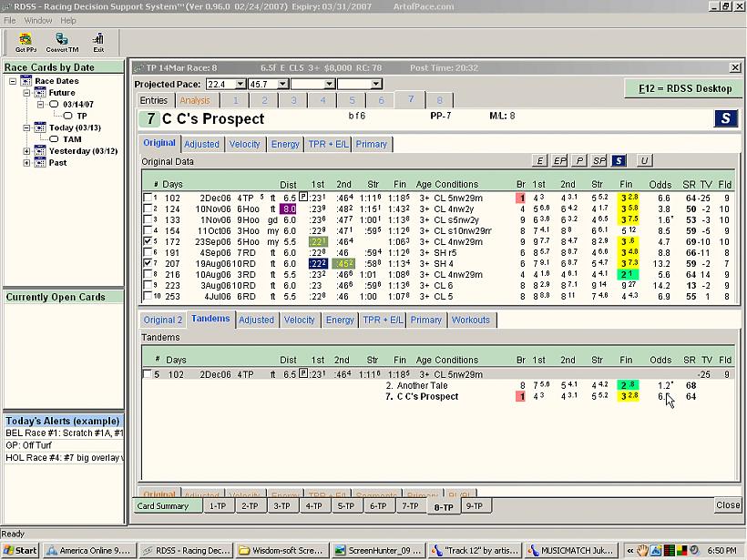Switch to the upper Adjusted tab
Screen dimensions: 747x560
[201, 144]
